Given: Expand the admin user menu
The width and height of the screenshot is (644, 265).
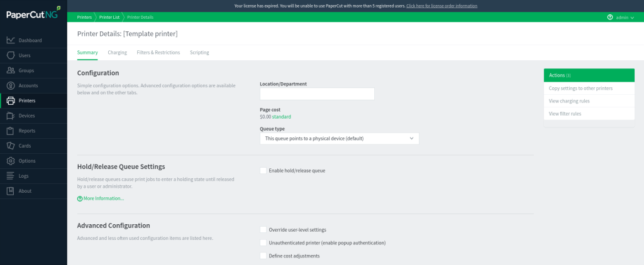Looking at the screenshot, I should [625, 18].
